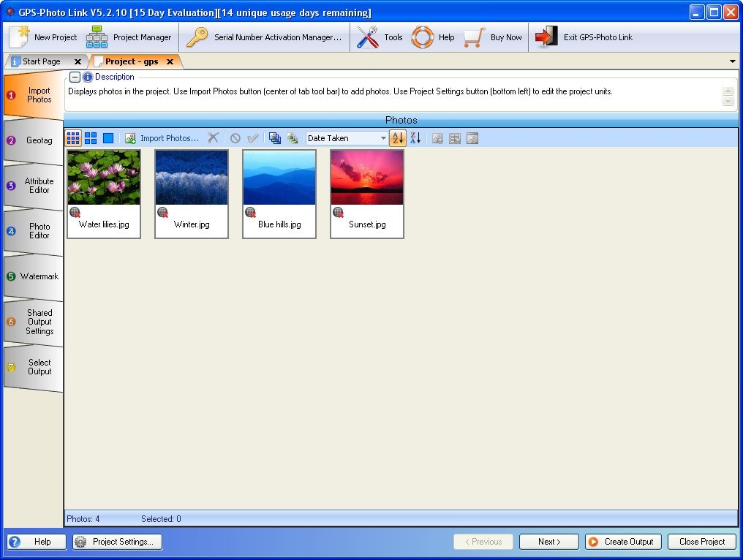
Task: Open the Date Taken sort dropdown
Action: (x=383, y=138)
